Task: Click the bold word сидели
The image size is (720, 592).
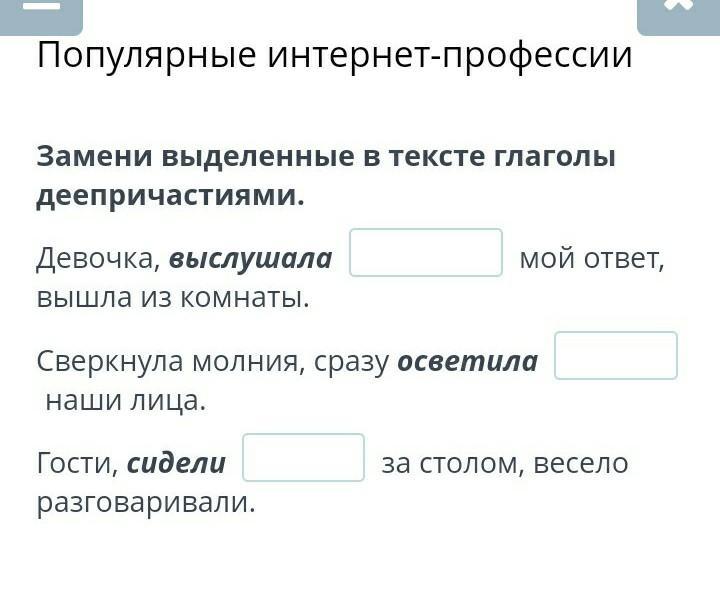Action: click(x=176, y=463)
